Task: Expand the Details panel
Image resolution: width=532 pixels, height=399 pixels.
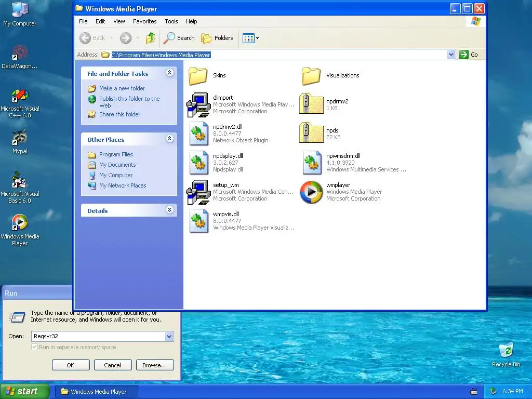Action: pos(170,210)
